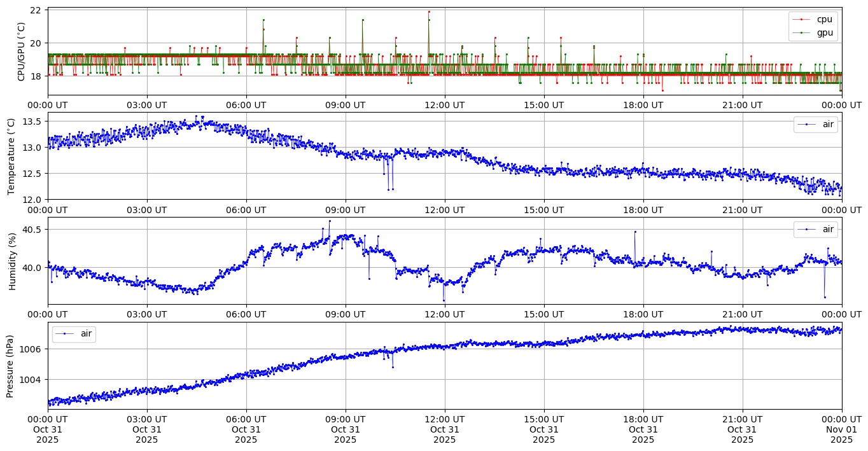Select the 'gpu' legend text label
The height and width of the screenshot is (451, 868).
click(x=825, y=32)
